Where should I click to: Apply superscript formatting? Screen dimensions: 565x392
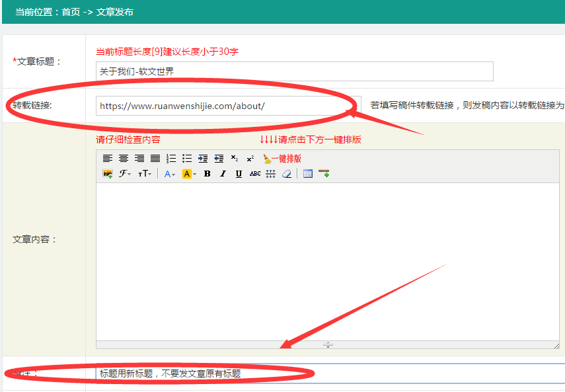tap(250, 159)
